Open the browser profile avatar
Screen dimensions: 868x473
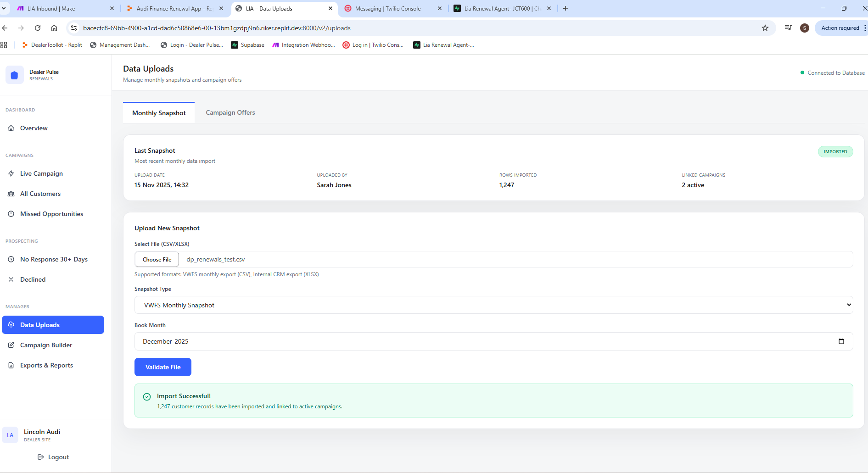pyautogui.click(x=805, y=28)
